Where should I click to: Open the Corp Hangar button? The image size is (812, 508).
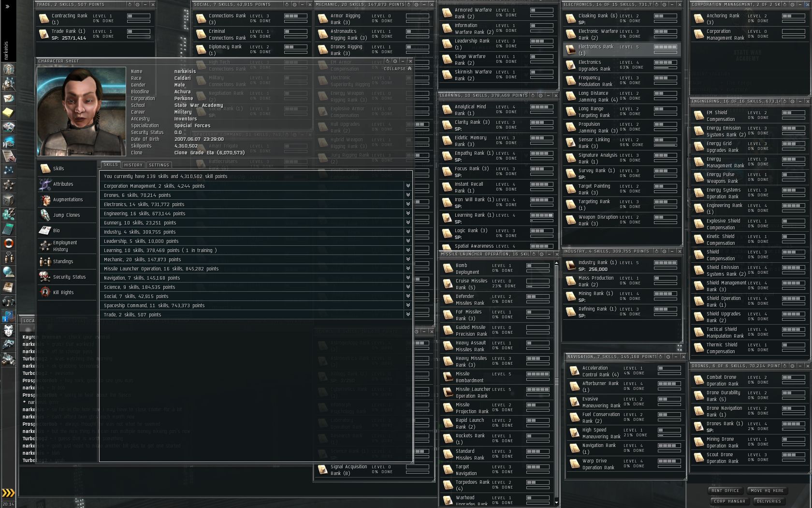pyautogui.click(x=729, y=501)
